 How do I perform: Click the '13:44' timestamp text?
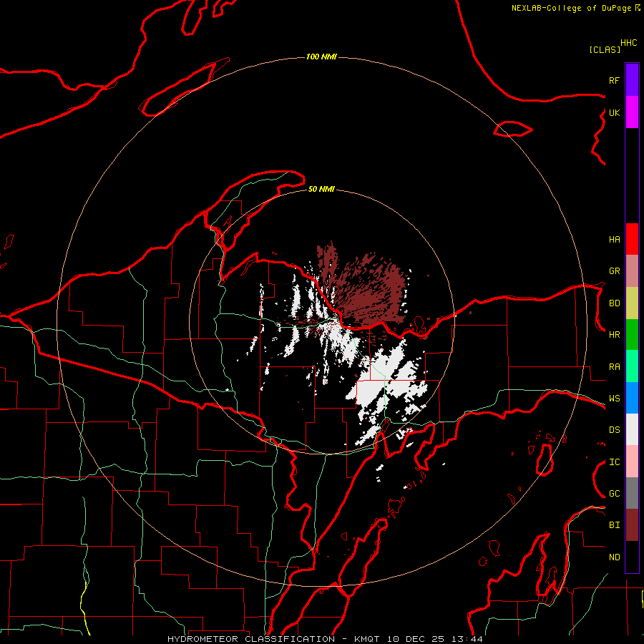[467, 639]
